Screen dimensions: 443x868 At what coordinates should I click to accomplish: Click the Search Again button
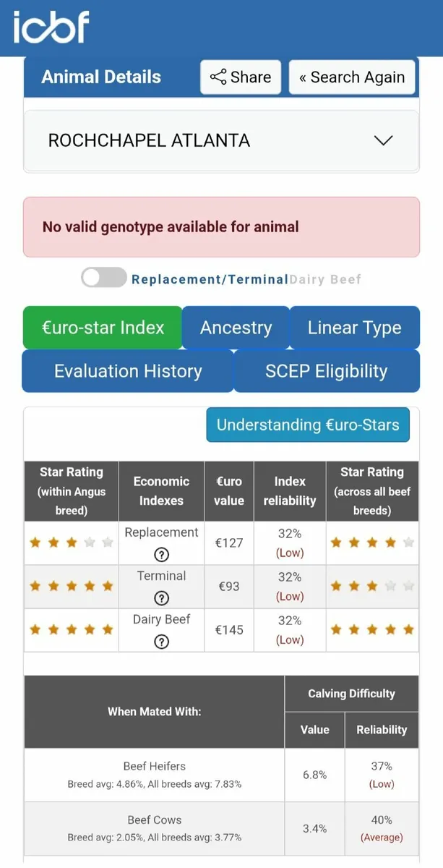352,77
